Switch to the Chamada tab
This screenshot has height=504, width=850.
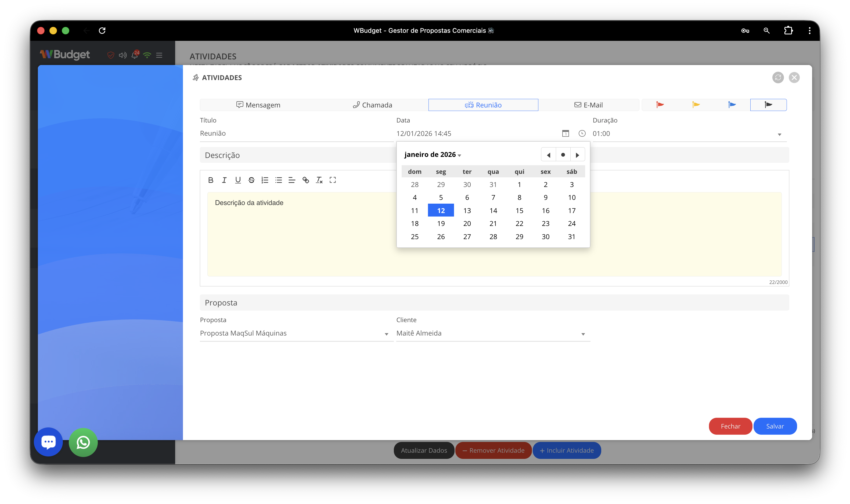coord(372,105)
